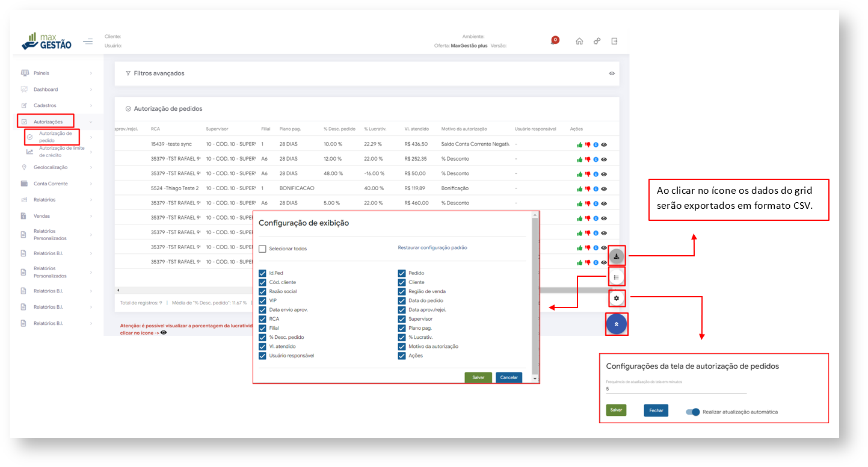
Task: Collapse the Autorizações sidebar section
Action: click(48, 122)
